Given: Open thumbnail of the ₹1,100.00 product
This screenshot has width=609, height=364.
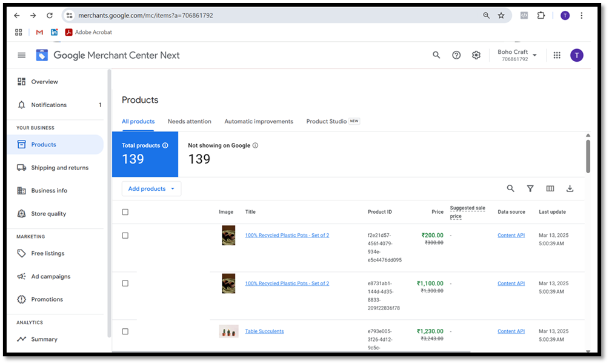Looking at the screenshot, I should pos(228,283).
